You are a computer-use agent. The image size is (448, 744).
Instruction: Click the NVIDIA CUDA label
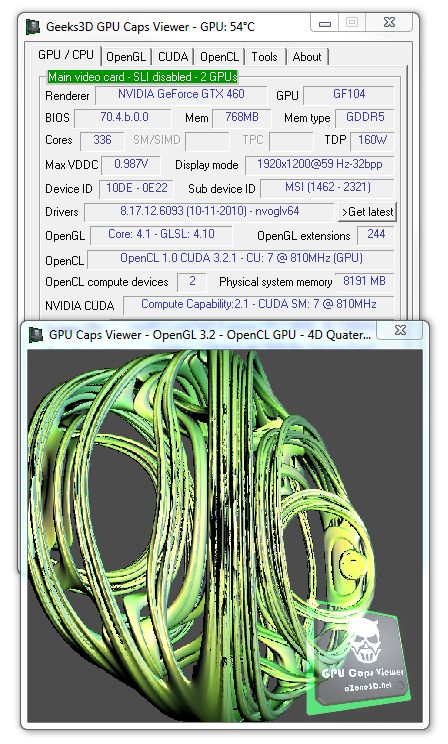(79, 306)
